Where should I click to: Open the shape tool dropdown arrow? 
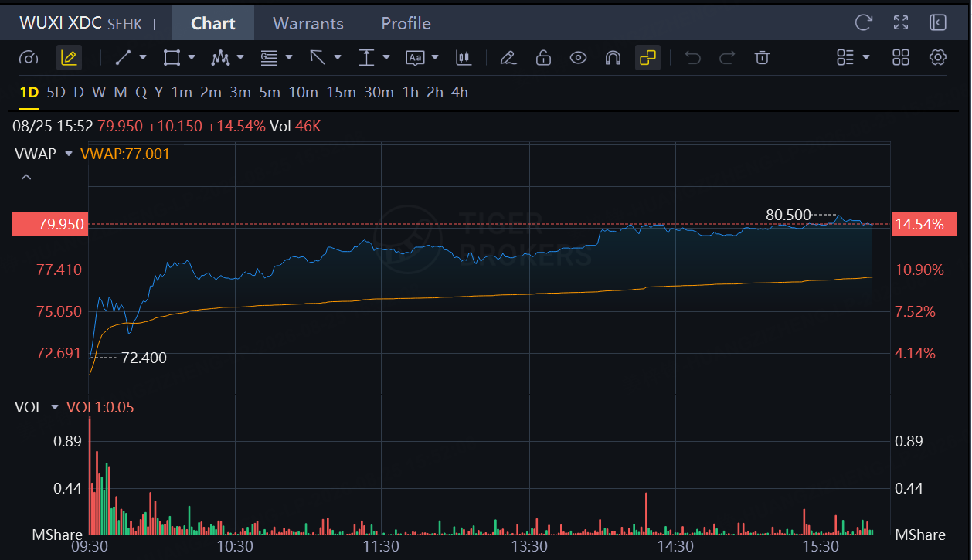pos(192,58)
